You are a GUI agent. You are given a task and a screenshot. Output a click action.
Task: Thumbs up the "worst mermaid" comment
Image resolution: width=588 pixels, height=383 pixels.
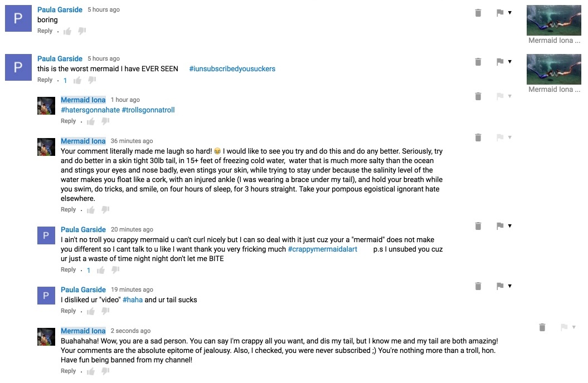tap(77, 81)
